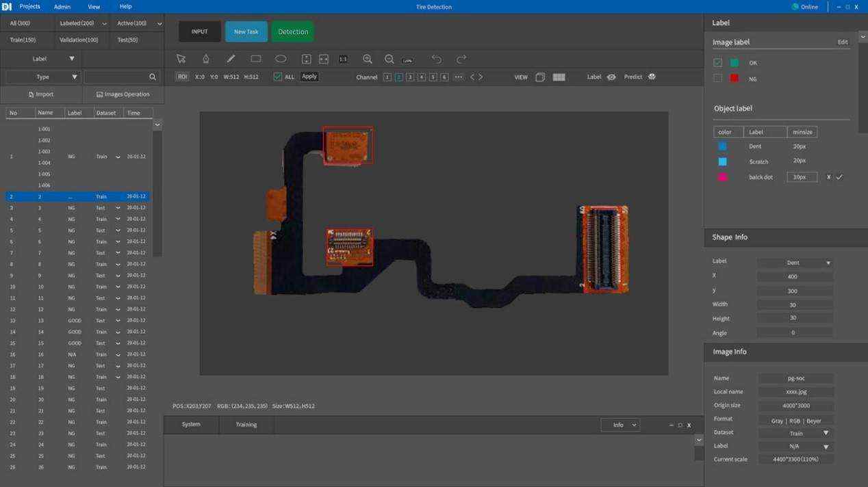Click the zoom in magnifier

click(x=368, y=60)
